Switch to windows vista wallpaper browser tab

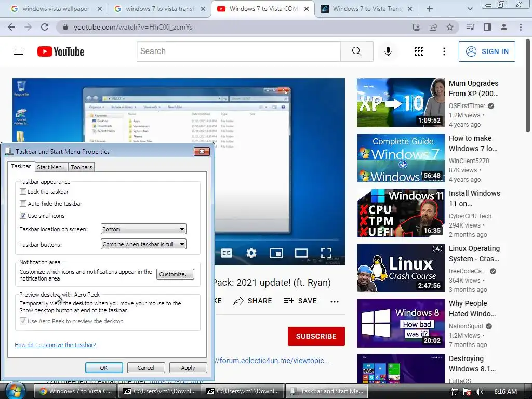tap(56, 9)
